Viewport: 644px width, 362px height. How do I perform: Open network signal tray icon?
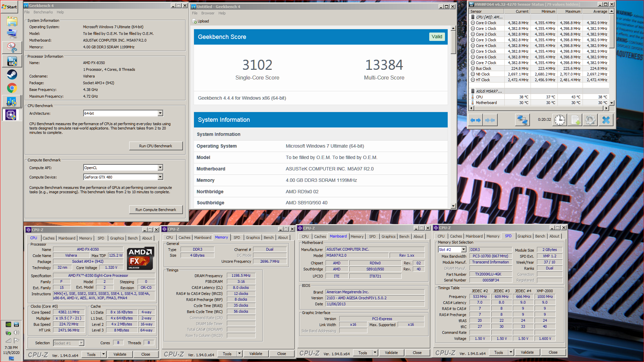8,340
